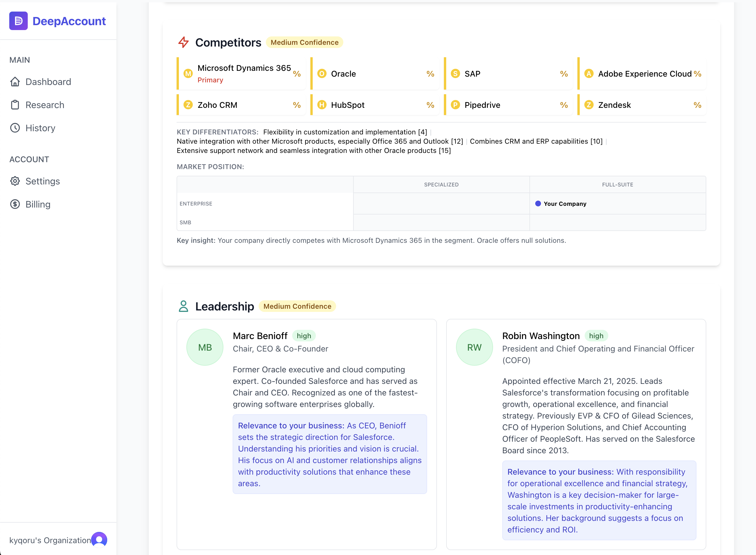Open Dashboard from the sidebar
Screen dimensions: 756x555
(48, 82)
